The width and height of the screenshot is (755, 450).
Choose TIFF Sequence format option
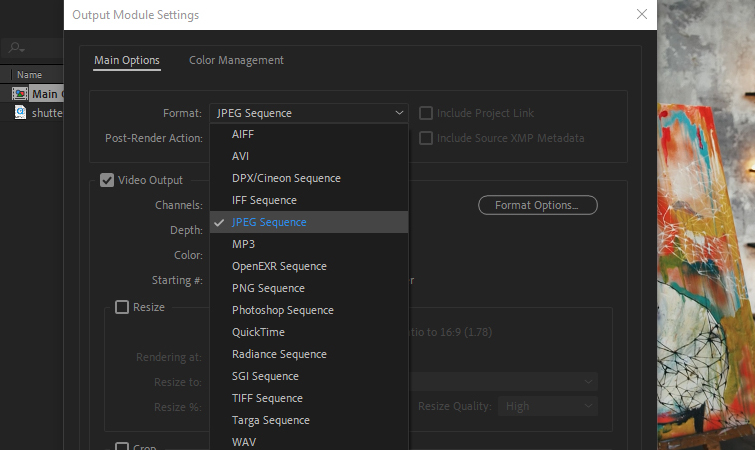(x=267, y=398)
